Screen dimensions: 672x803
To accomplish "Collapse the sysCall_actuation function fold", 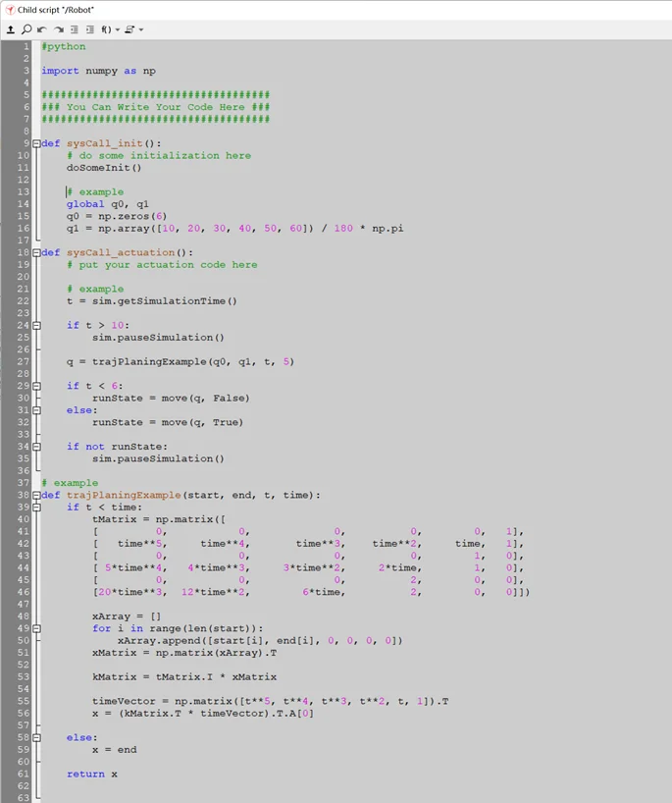I will pyautogui.click(x=36, y=252).
